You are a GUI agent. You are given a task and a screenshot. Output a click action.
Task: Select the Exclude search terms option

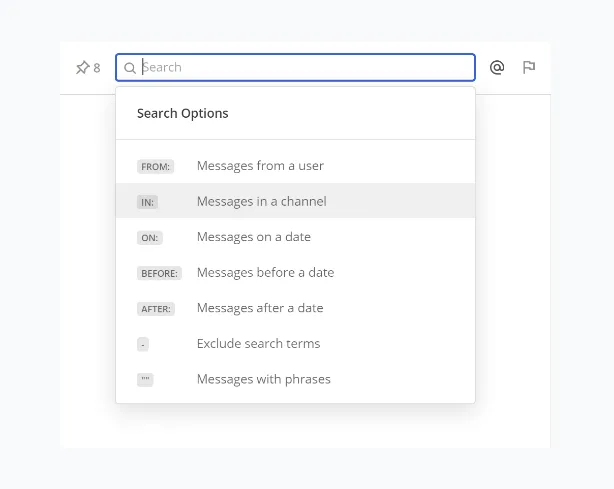295,344
